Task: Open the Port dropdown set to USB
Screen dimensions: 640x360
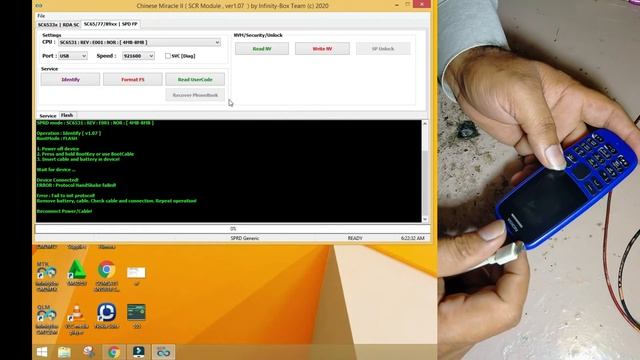Action: click(73, 56)
